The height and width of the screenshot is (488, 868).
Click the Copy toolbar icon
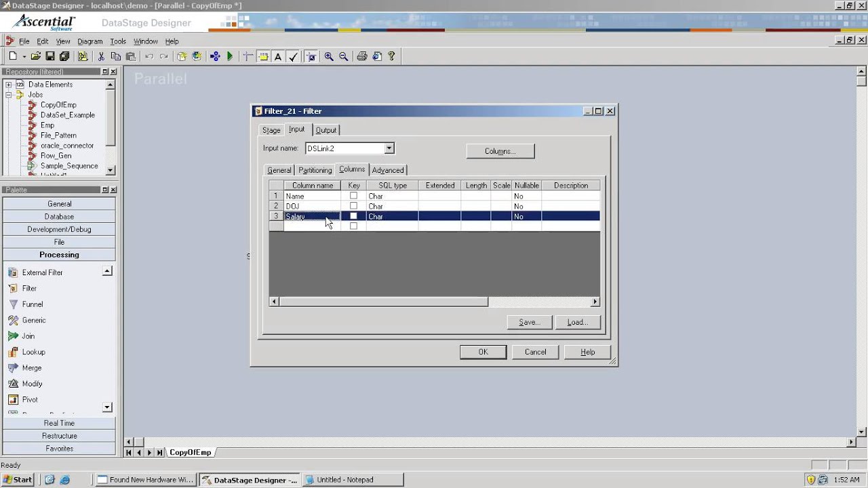116,57
